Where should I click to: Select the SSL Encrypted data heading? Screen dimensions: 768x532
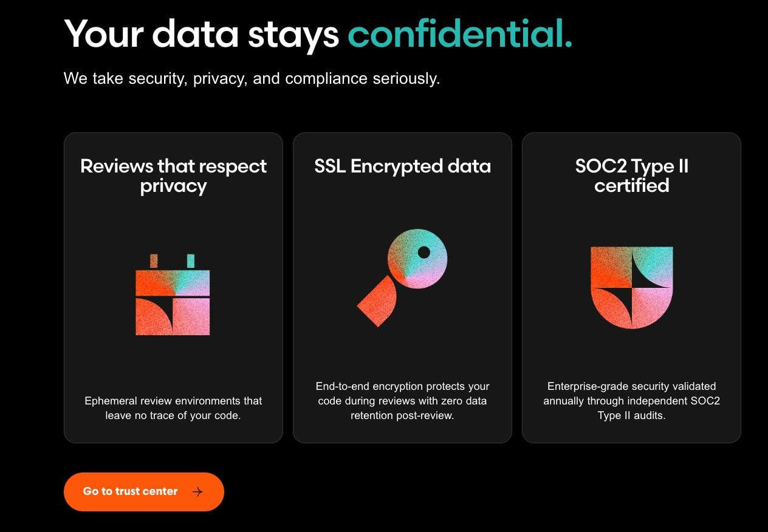[402, 166]
